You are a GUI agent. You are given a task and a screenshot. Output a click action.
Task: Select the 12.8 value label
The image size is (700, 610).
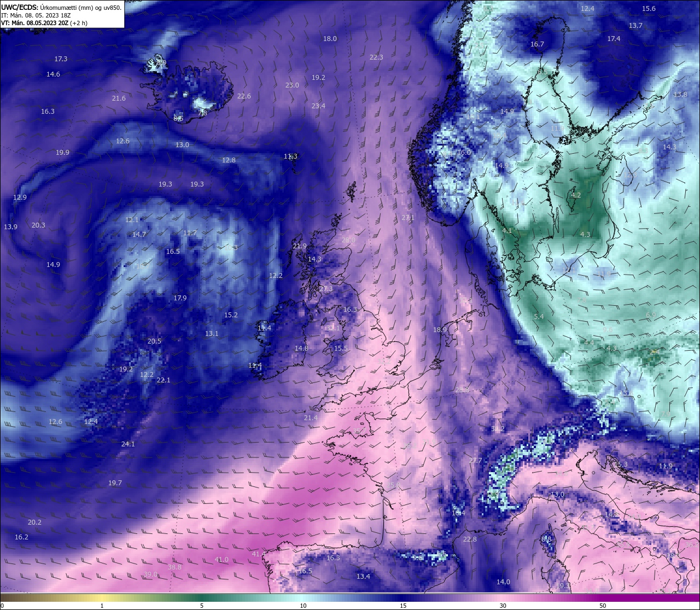point(229,160)
